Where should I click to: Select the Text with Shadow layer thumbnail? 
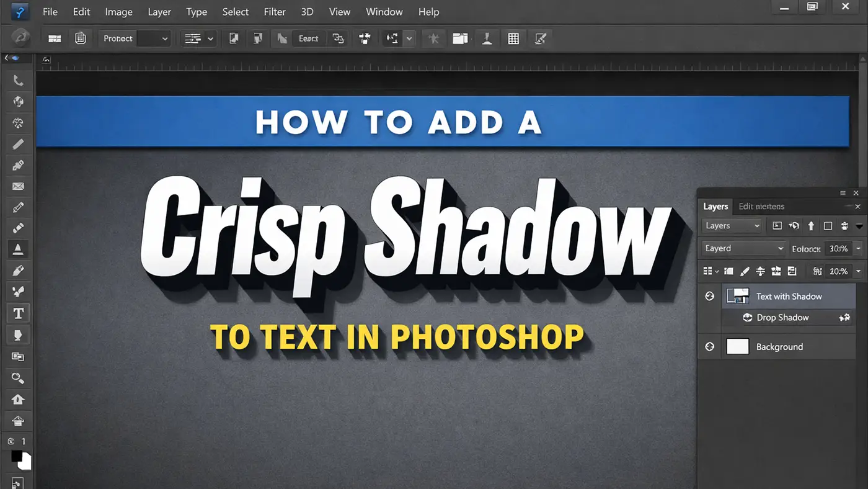(738, 296)
